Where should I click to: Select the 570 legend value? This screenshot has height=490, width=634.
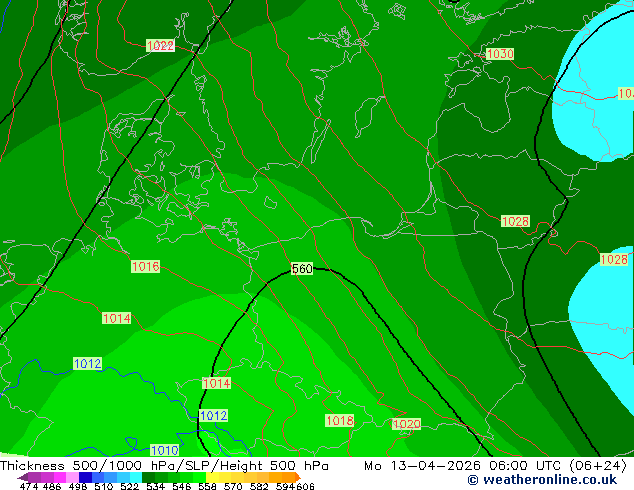tap(233, 486)
